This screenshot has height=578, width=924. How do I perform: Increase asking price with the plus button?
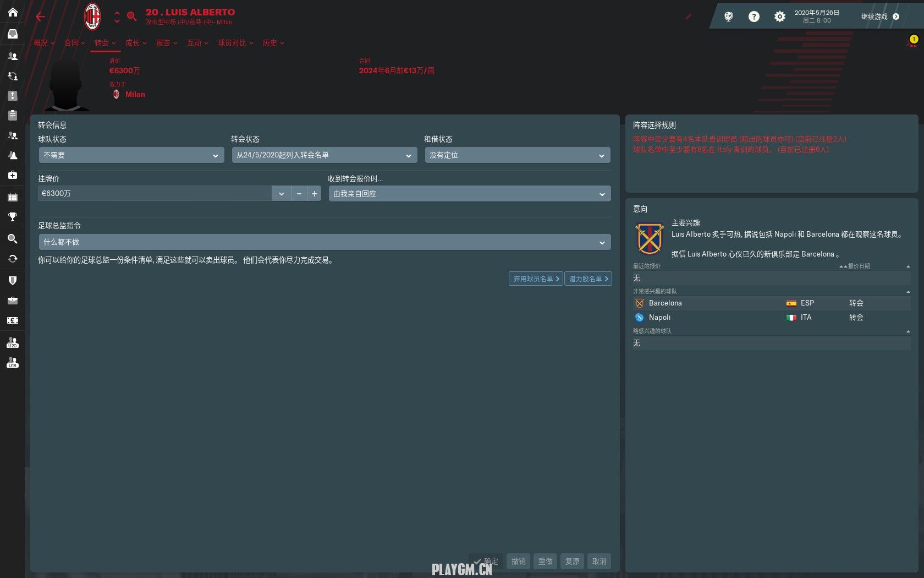[315, 194]
